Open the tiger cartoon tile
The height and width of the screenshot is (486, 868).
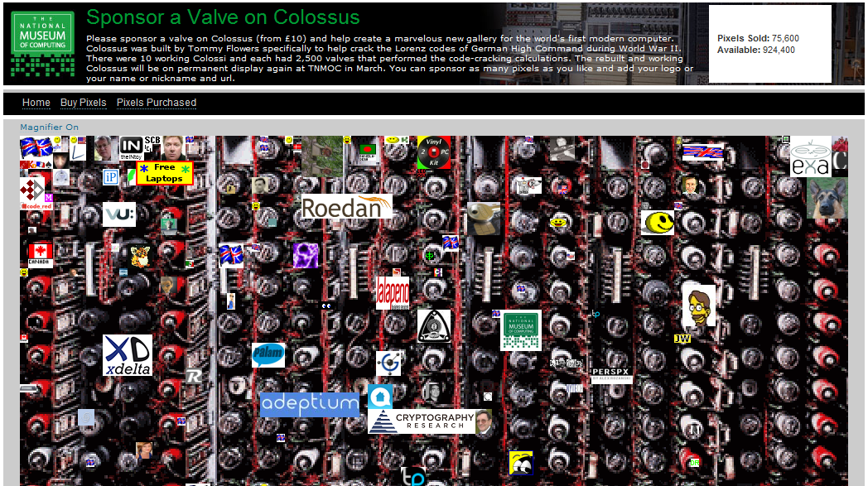coord(139,257)
